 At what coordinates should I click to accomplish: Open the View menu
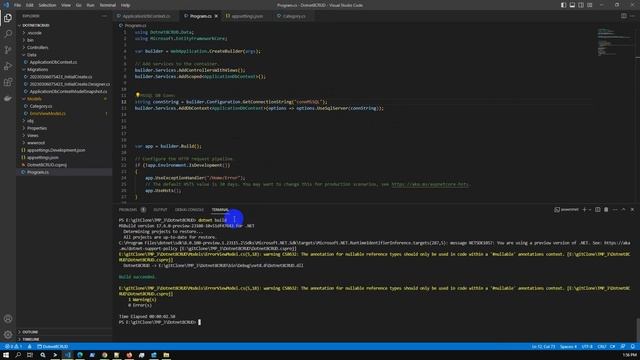pos(66,5)
